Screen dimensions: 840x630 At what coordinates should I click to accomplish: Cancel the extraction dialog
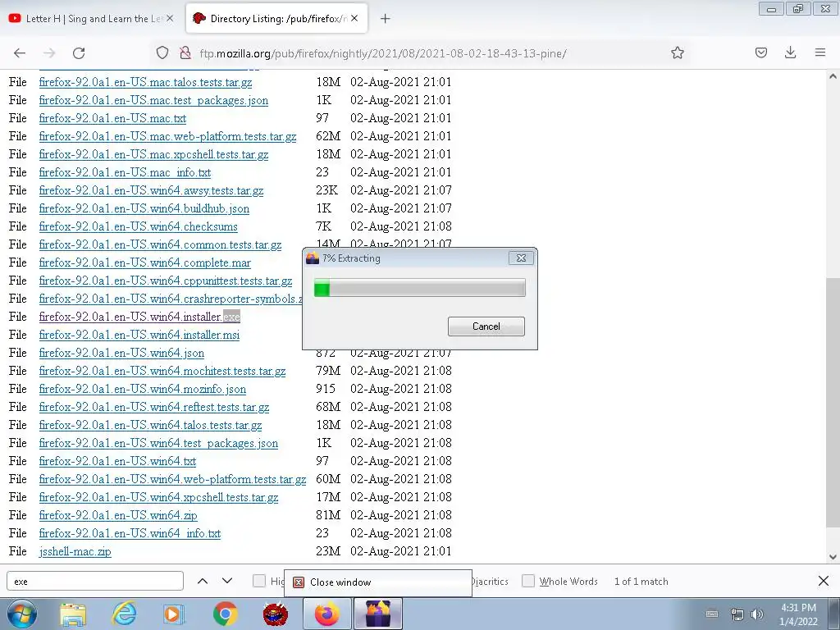click(x=486, y=326)
